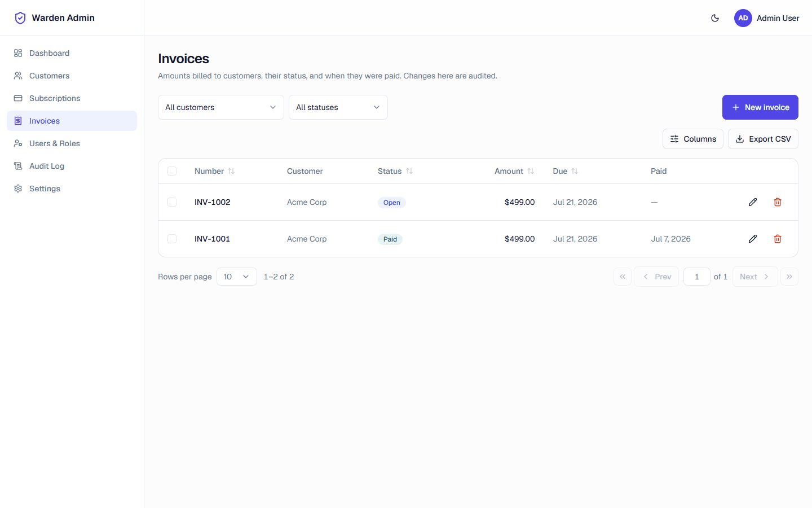The height and width of the screenshot is (508, 812).
Task: Click Export CSV button
Action: click(x=763, y=139)
